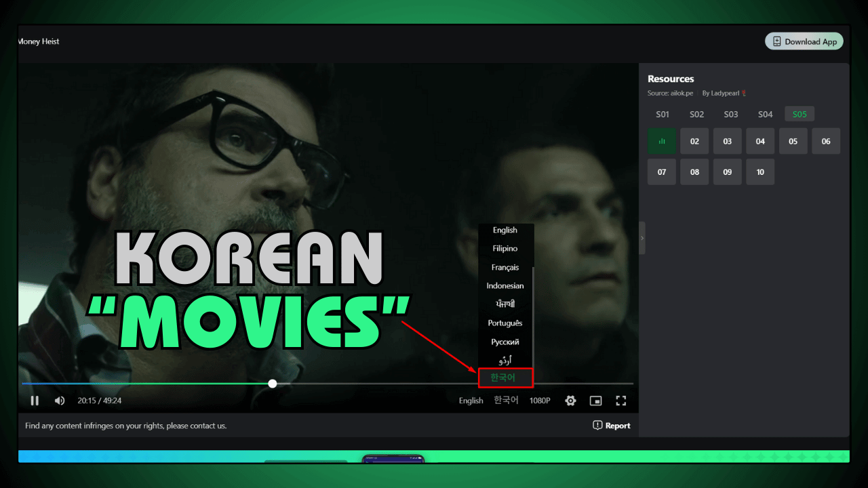Play episode 07

coord(661,171)
